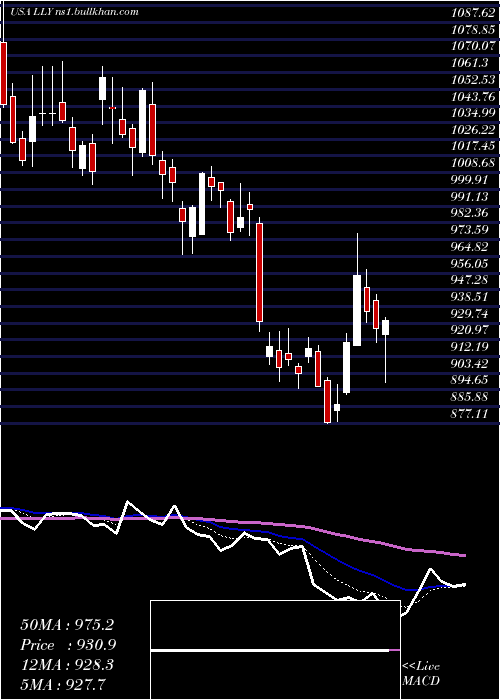500x700 pixels.
Task: Click the 5MA : 927.7 readout
Action: coord(63,685)
